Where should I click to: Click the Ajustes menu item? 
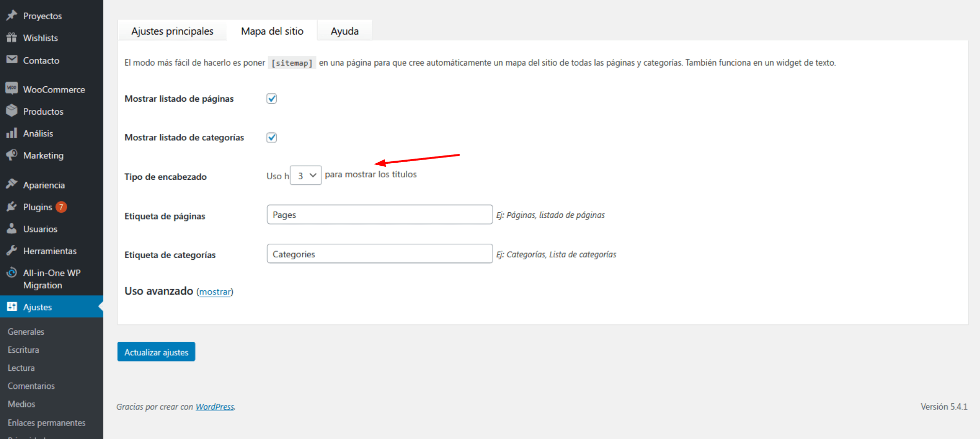(52, 307)
